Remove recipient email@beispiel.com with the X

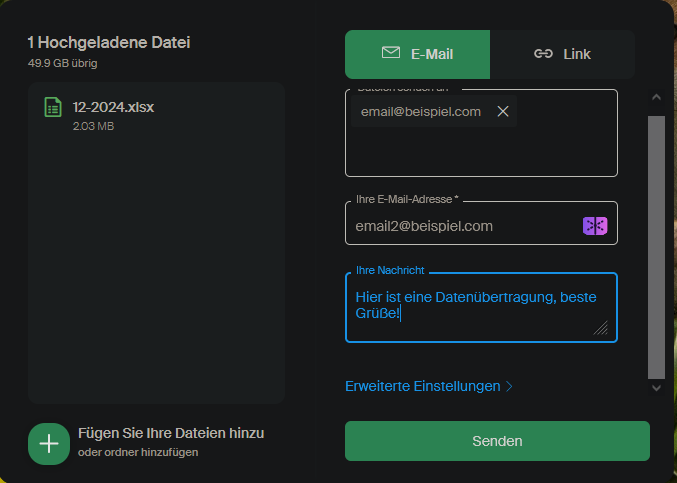[503, 111]
